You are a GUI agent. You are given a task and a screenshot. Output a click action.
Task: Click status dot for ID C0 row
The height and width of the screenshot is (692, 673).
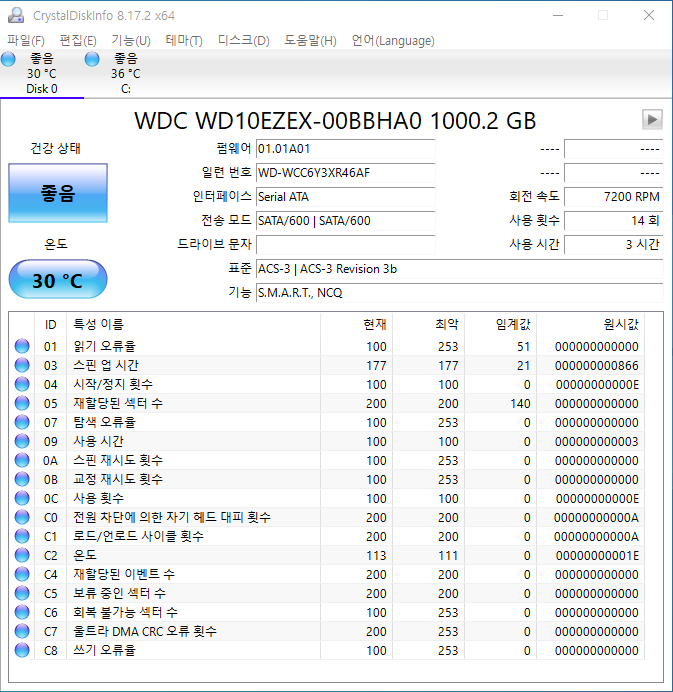pos(22,517)
